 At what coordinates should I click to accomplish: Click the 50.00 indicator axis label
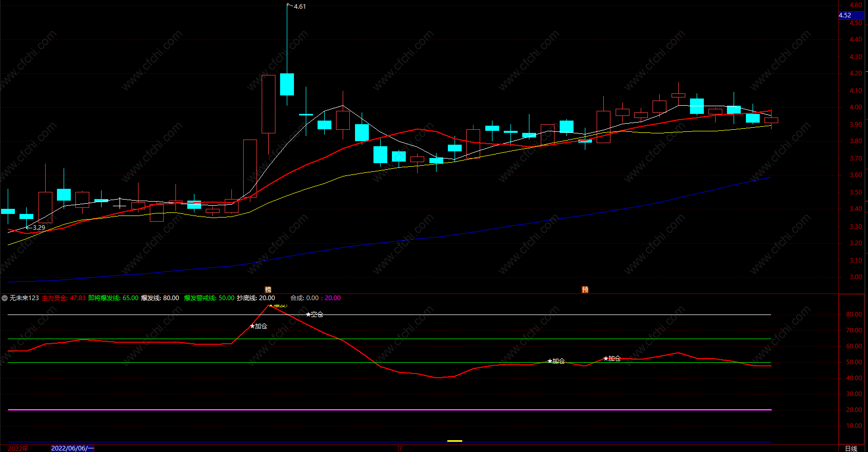coord(854,362)
